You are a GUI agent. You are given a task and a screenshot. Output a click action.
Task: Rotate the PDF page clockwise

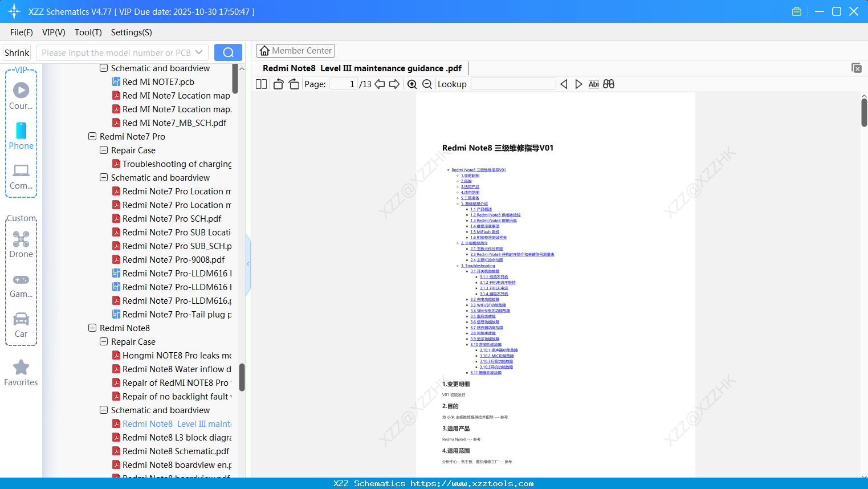point(294,84)
